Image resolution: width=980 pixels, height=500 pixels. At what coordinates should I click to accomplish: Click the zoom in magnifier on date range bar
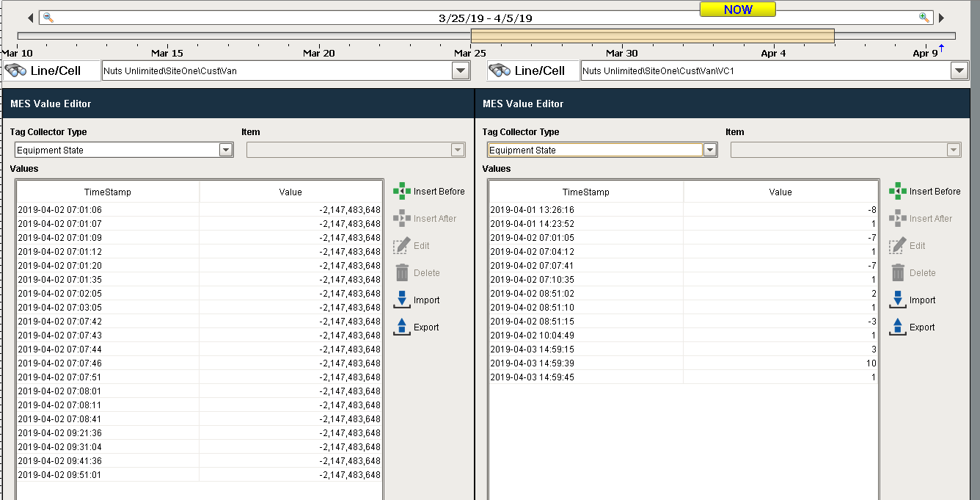pos(924,18)
